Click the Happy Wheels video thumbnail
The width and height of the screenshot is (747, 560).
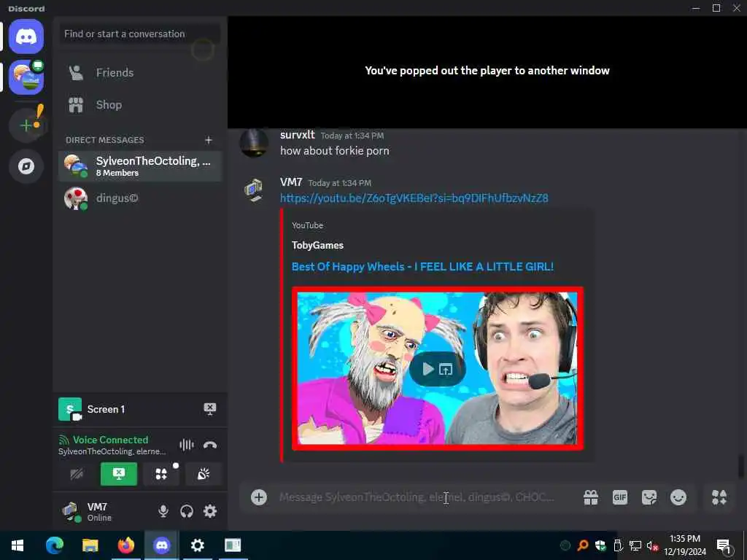tap(438, 368)
